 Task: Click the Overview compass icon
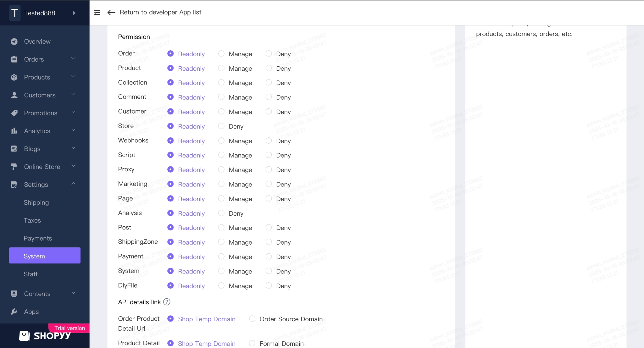14,41
